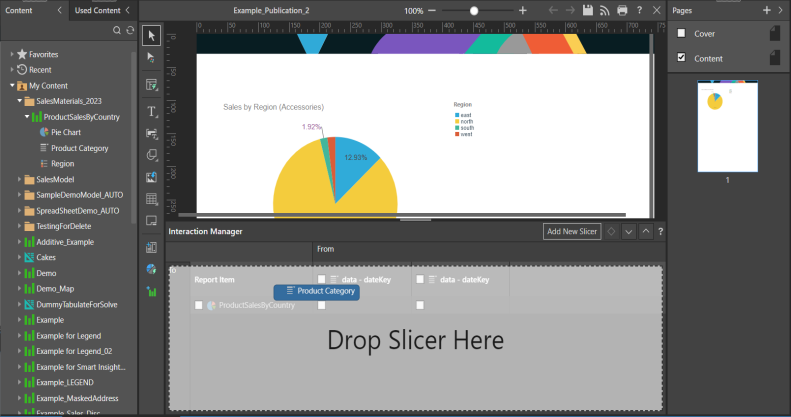Collapse the SalesMaterials_2023 folder
Screen dimensions: 791x417
pos(19,102)
